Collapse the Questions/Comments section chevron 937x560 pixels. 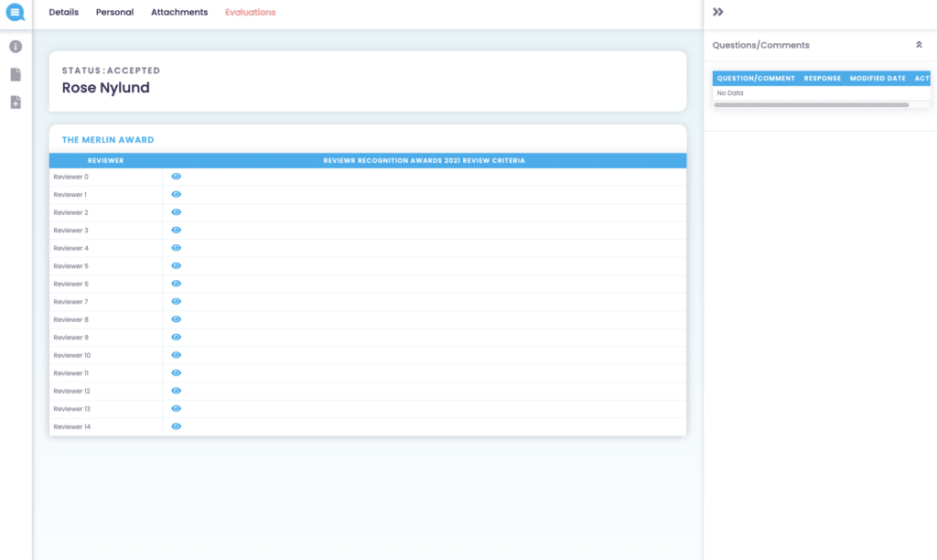919,45
